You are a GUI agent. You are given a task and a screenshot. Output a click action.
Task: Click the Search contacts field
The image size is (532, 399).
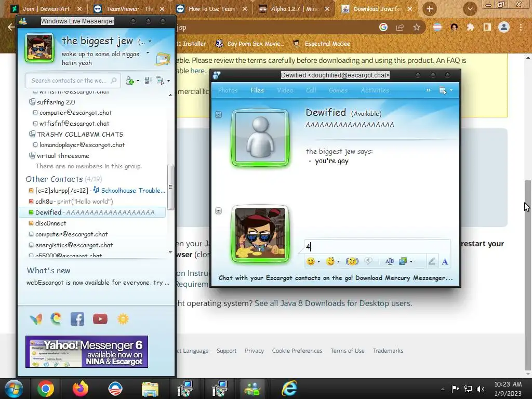[x=72, y=81]
